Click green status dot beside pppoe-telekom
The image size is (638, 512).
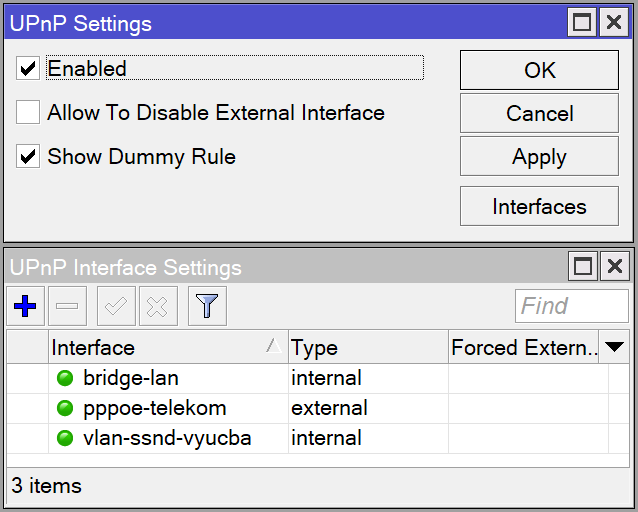(x=66, y=408)
